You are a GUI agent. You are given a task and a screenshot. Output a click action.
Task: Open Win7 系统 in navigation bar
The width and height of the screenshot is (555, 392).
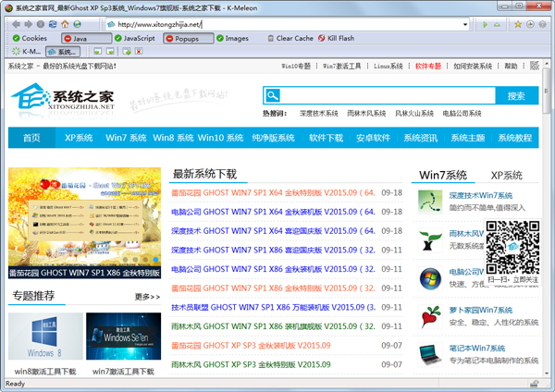click(126, 138)
